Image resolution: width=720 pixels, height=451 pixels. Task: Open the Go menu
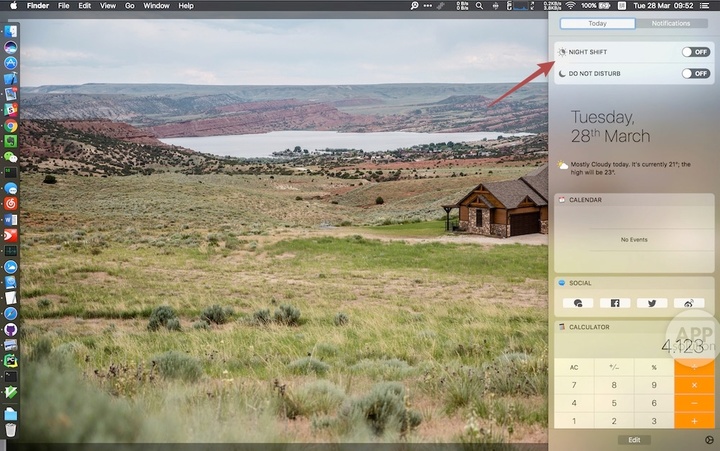[x=130, y=6]
